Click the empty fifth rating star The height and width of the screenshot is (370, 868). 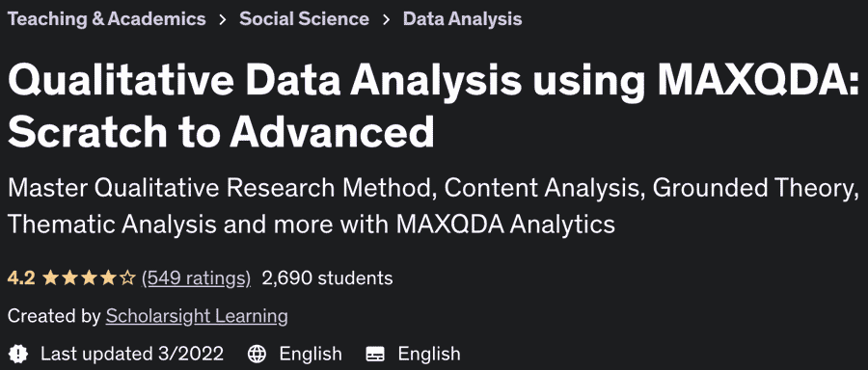[x=128, y=277]
